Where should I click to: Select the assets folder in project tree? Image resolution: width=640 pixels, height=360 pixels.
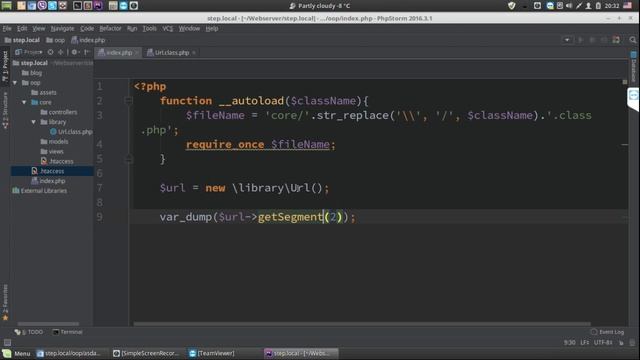coord(44,93)
